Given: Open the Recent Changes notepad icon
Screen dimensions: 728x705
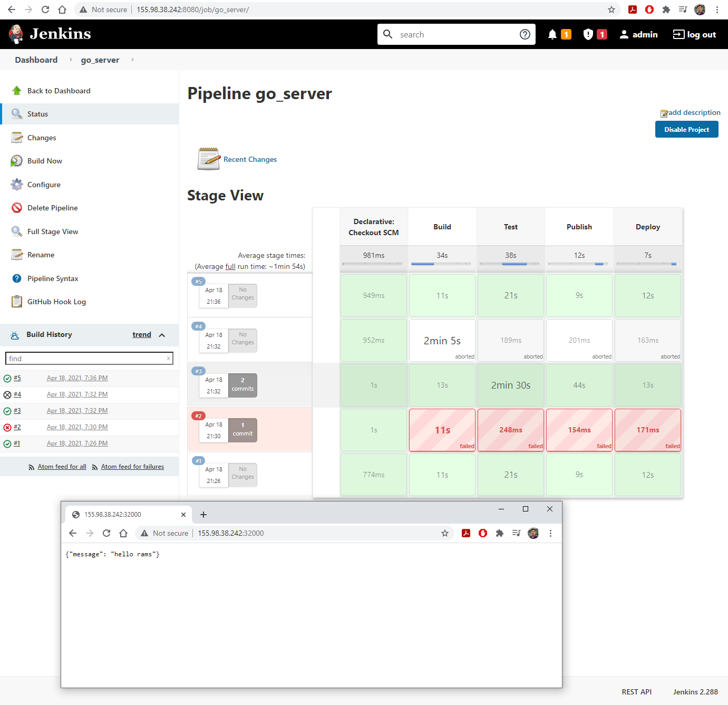Looking at the screenshot, I should click(x=209, y=159).
